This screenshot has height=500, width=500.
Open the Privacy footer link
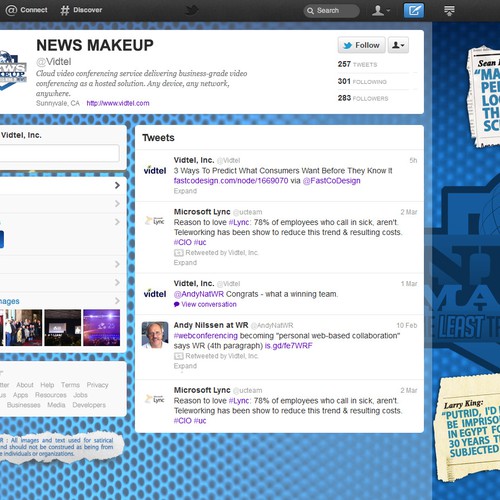pyautogui.click(x=98, y=385)
